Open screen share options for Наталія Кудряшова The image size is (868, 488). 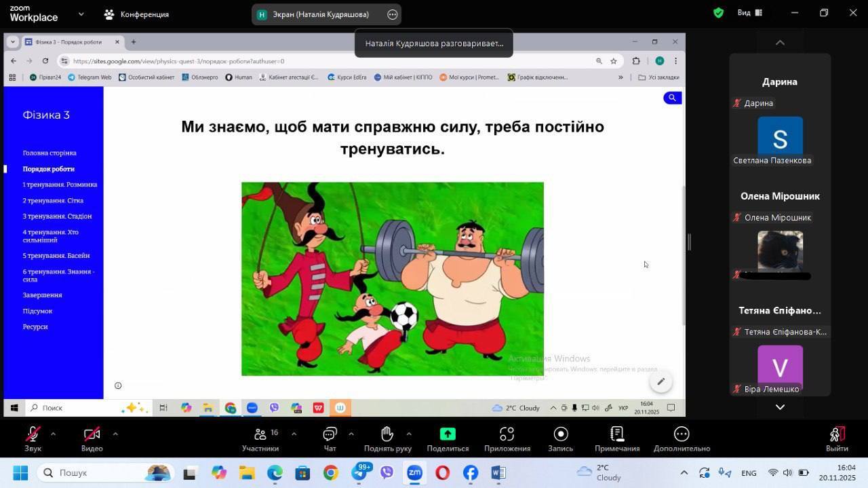[392, 14]
